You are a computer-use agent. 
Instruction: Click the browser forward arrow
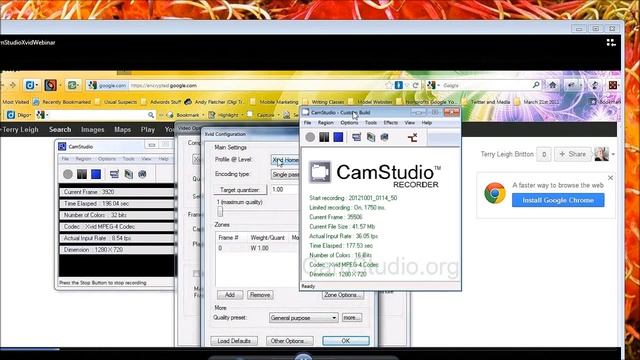[13, 85]
